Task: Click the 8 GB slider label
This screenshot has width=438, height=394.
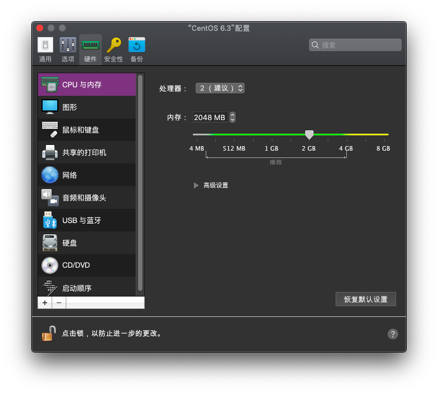Action: point(383,149)
